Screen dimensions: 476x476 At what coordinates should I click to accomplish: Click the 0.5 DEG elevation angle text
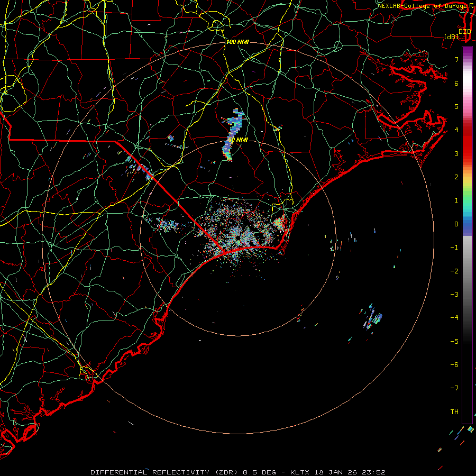[x=259, y=472]
